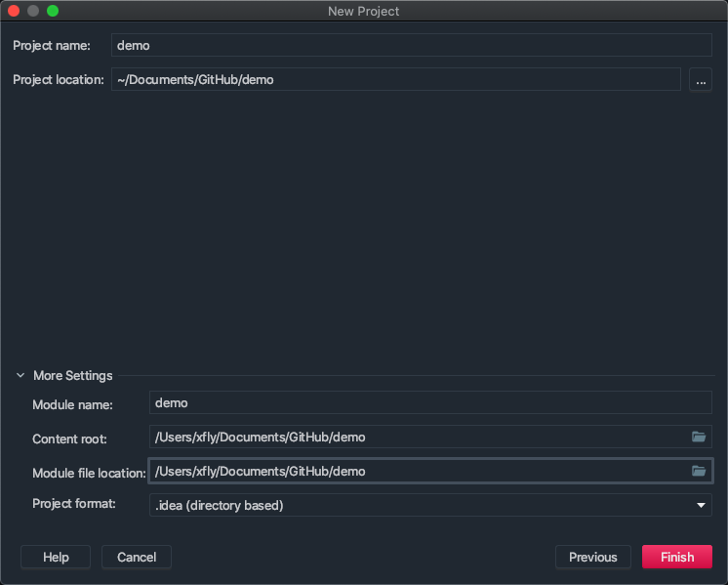Click the New Project title bar
This screenshot has height=585, width=728.
[x=364, y=11]
